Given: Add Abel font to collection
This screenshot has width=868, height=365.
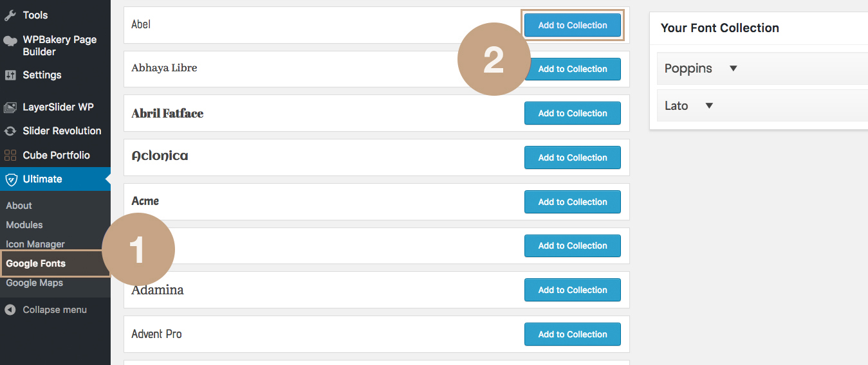Looking at the screenshot, I should click(x=573, y=25).
